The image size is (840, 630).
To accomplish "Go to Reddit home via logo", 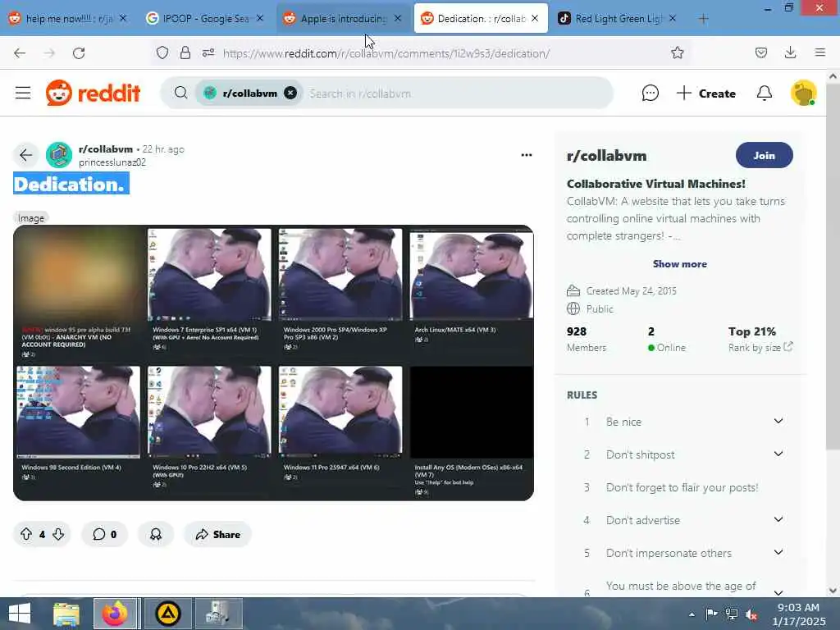I will coord(94,94).
